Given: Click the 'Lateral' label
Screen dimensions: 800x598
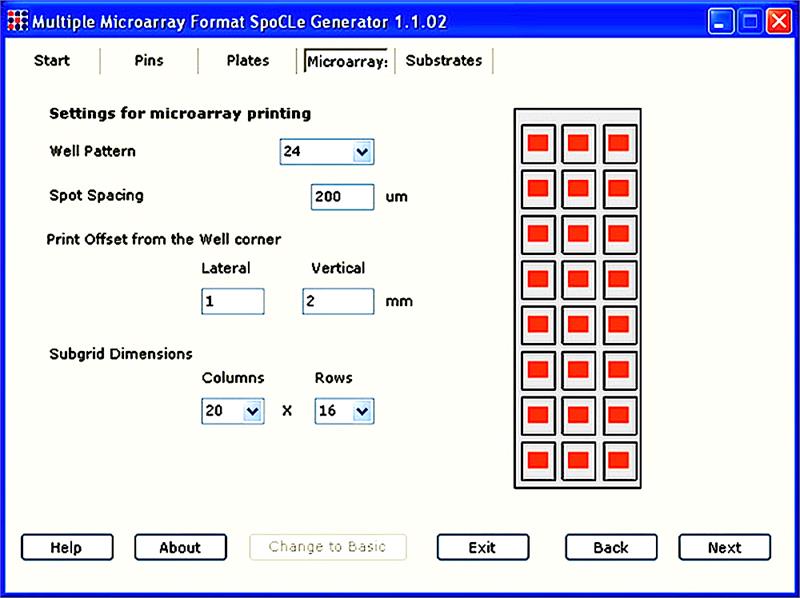Looking at the screenshot, I should tap(226, 268).
